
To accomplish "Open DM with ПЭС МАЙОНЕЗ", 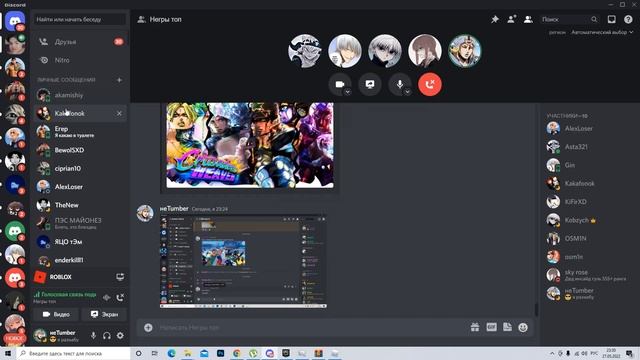I will [x=80, y=223].
